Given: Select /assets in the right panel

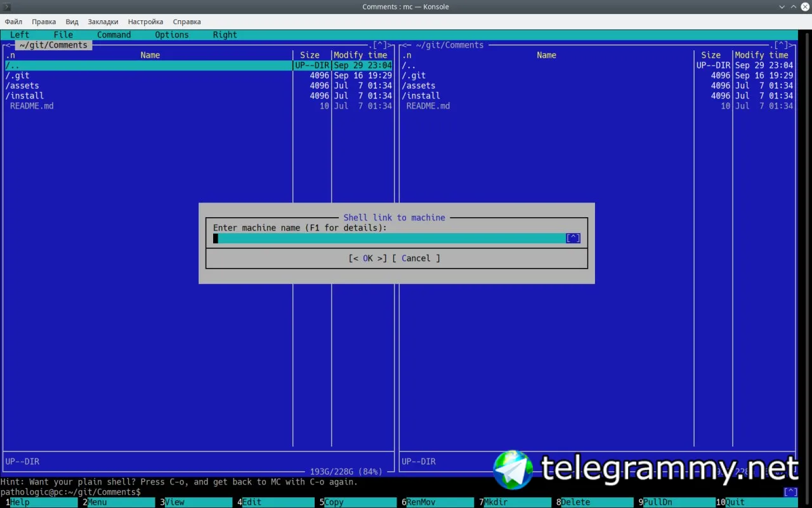Looking at the screenshot, I should click(597, 86).
